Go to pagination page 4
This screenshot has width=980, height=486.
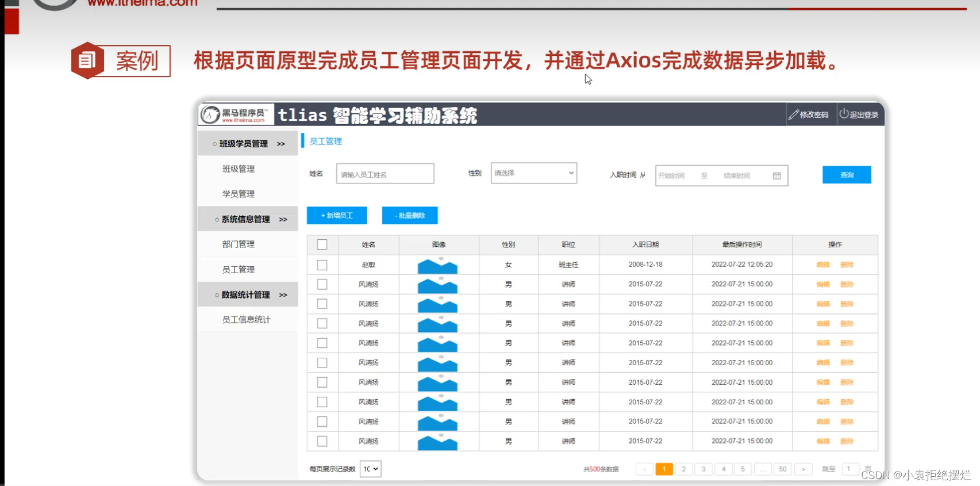tap(724, 469)
